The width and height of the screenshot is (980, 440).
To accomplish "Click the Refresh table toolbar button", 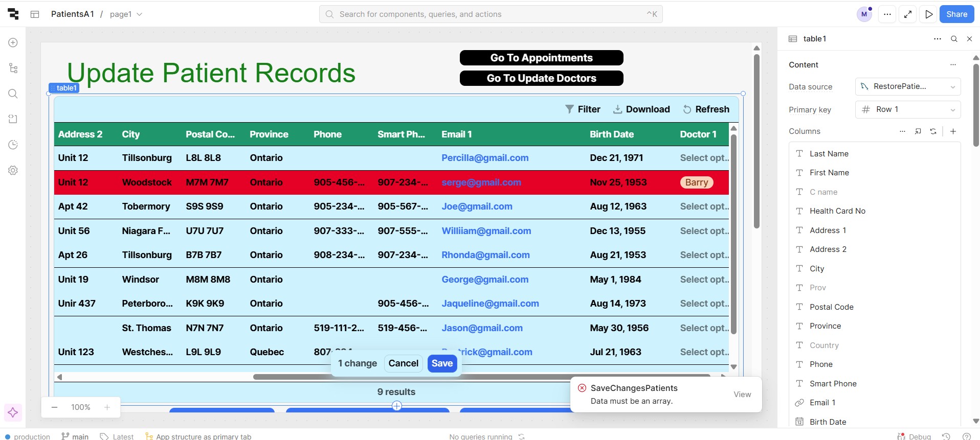I will point(706,109).
